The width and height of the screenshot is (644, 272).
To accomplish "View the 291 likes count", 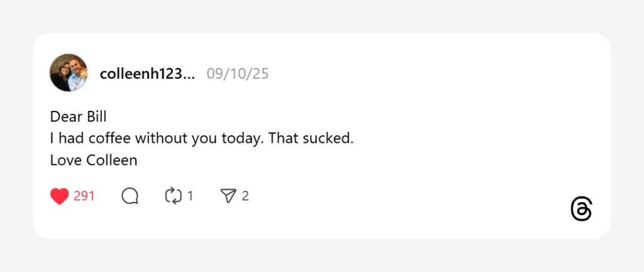I will [x=84, y=196].
